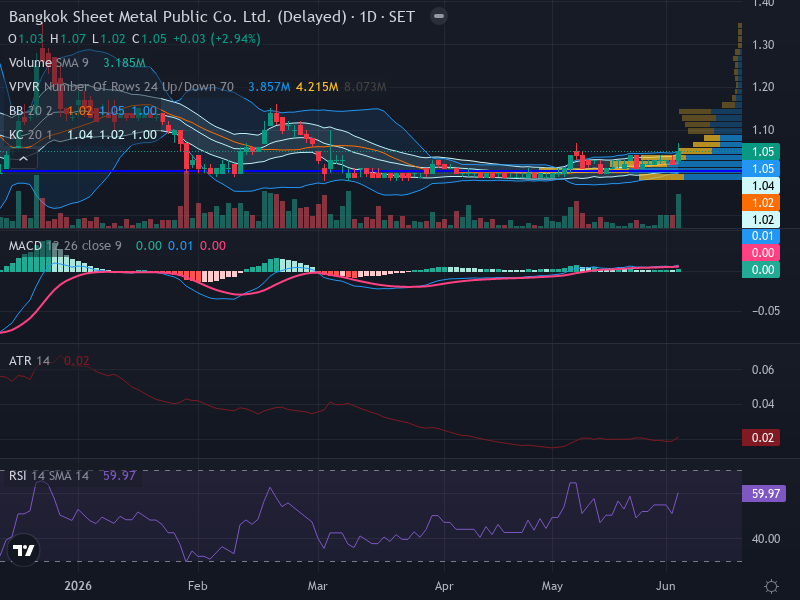Click the Bangkok Sheet Metal symbol title
Screen dimensions: 800x600
212,17
